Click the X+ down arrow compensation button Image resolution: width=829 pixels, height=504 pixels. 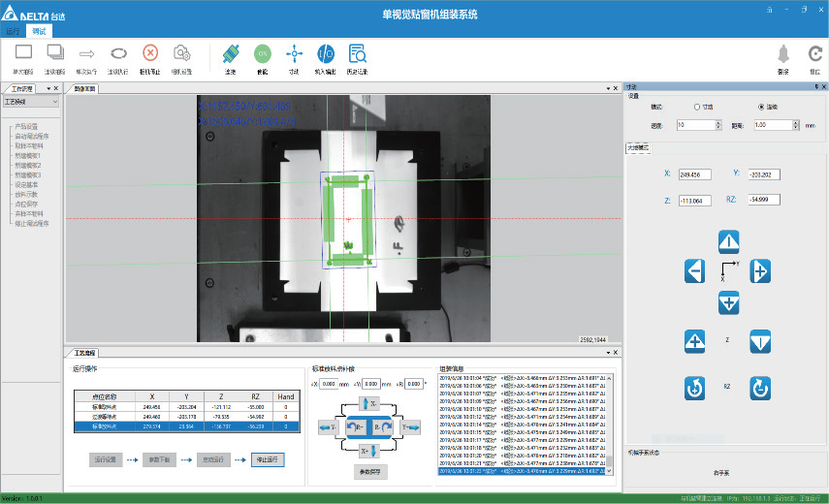(369, 451)
